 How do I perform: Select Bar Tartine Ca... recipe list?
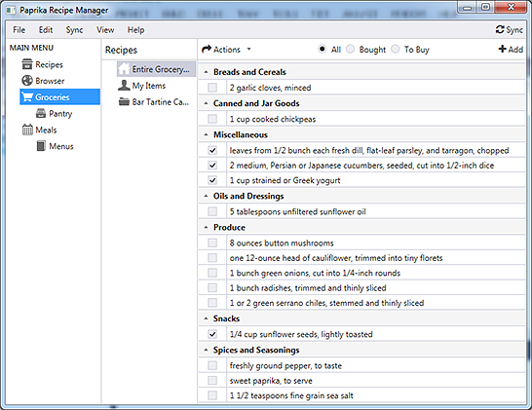click(160, 101)
